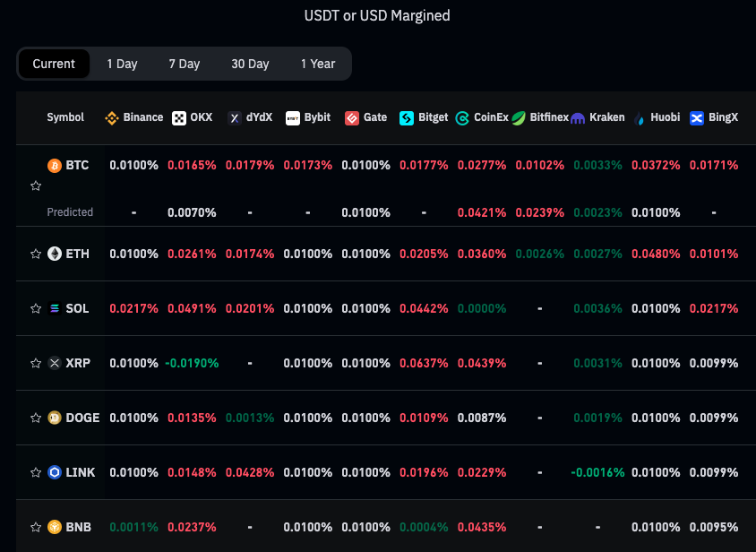Click the OKX exchange logo
Viewport: 756px width, 552px height.
click(180, 117)
